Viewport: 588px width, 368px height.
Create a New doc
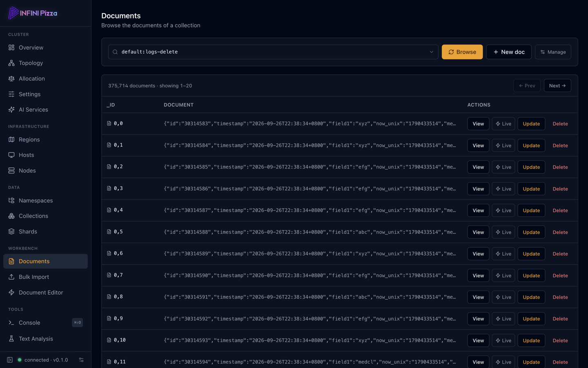[x=509, y=52]
